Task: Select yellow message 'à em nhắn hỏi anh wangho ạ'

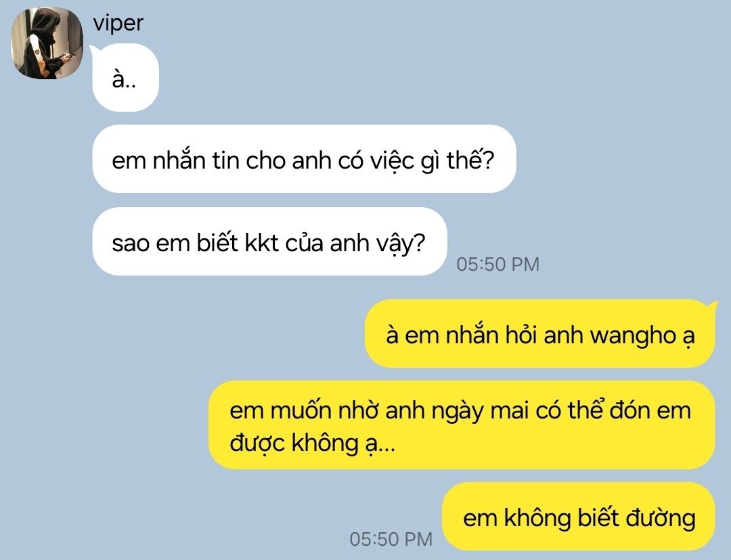Action: click(x=540, y=334)
